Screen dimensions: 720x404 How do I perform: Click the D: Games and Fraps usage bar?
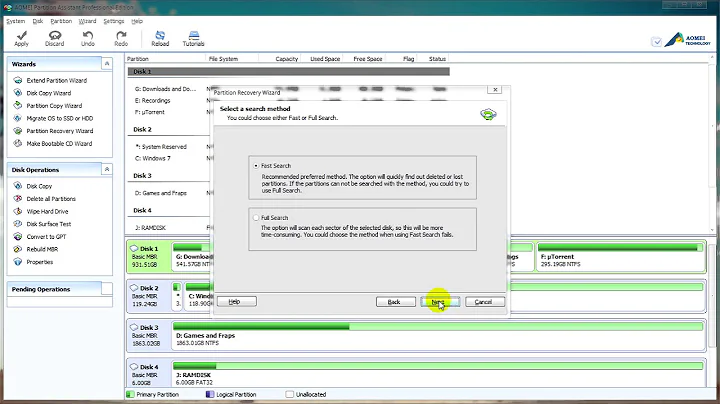[438, 326]
